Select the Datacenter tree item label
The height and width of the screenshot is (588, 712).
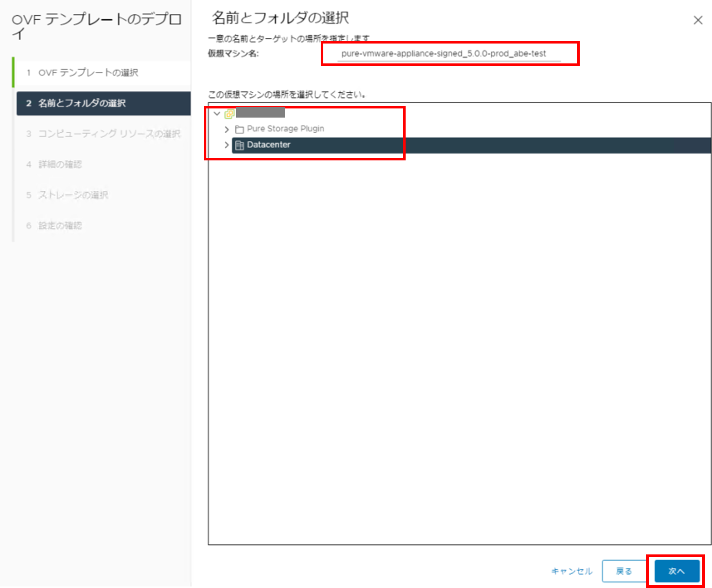(x=268, y=145)
